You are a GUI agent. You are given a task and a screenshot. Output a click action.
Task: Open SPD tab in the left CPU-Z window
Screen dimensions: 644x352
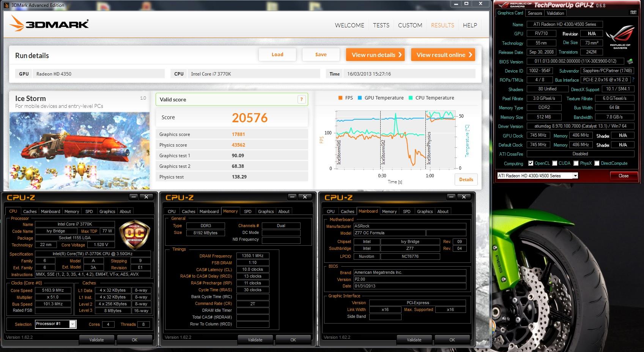[x=89, y=212]
